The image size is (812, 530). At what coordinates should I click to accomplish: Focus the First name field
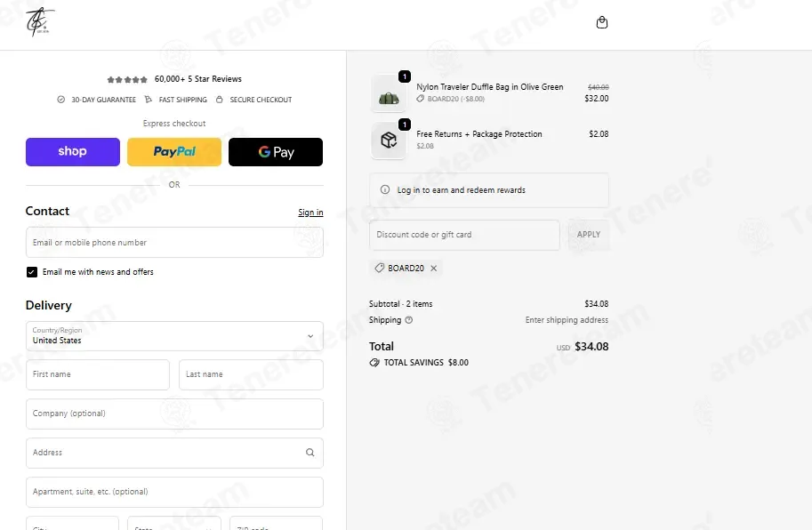click(x=98, y=374)
